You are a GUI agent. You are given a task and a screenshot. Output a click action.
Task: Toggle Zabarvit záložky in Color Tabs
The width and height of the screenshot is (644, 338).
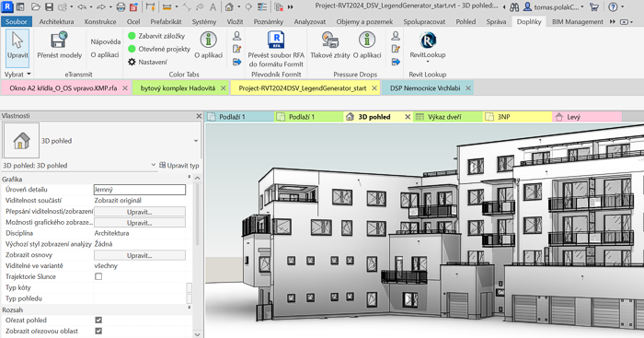click(x=156, y=36)
